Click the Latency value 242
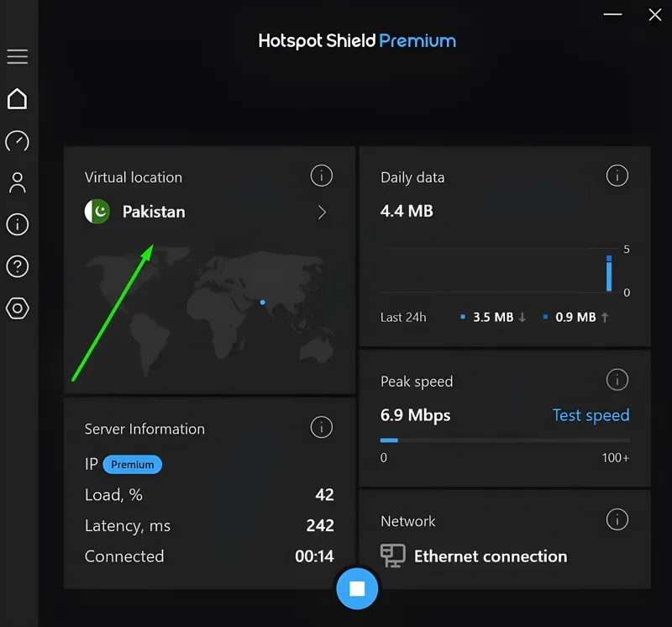Screen dimensions: 672x627 click(x=320, y=526)
